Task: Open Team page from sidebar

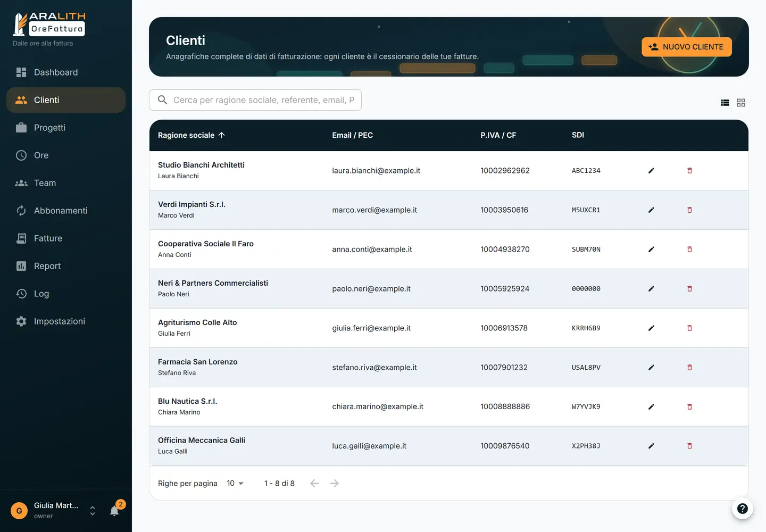Action: click(x=66, y=183)
